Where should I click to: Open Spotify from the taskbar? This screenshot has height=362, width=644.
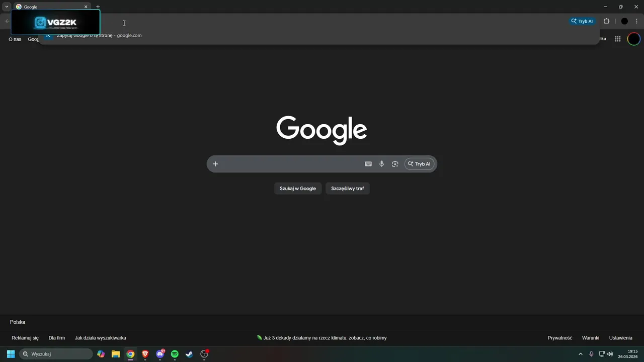tap(175, 354)
